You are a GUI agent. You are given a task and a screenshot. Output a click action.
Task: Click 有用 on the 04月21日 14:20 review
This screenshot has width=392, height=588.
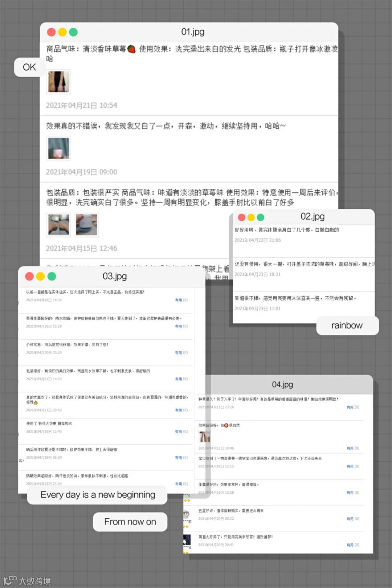click(x=179, y=379)
